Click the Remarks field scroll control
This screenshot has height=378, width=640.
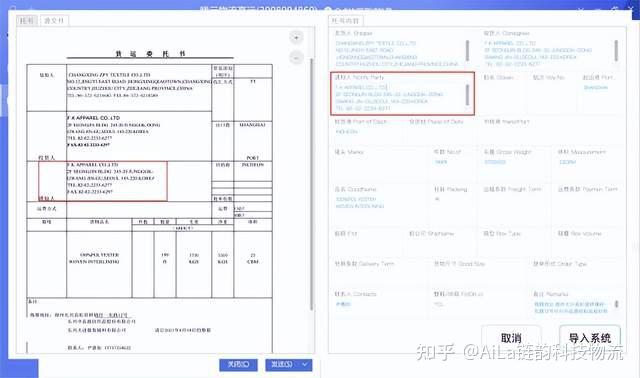(x=617, y=304)
